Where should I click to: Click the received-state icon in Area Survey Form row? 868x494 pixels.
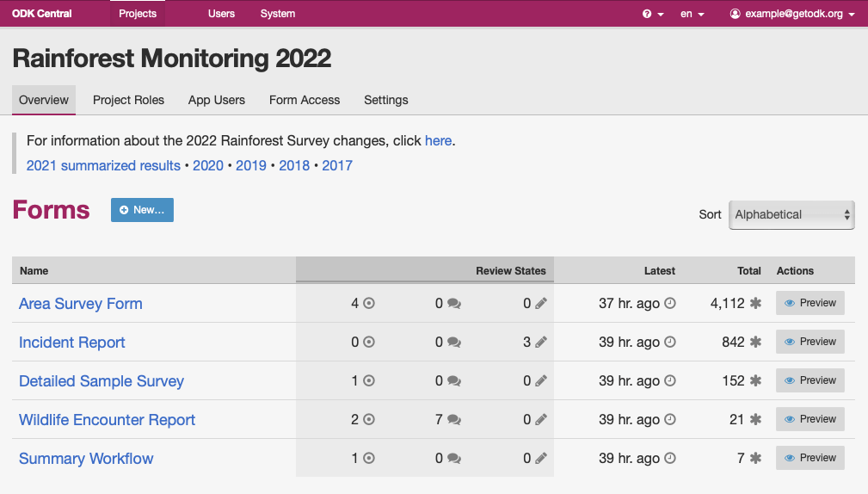point(369,304)
